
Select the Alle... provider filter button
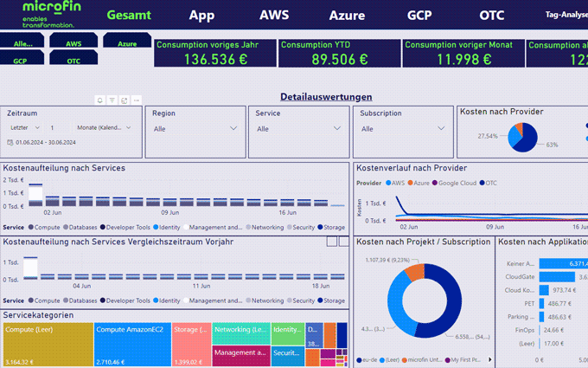click(x=22, y=41)
